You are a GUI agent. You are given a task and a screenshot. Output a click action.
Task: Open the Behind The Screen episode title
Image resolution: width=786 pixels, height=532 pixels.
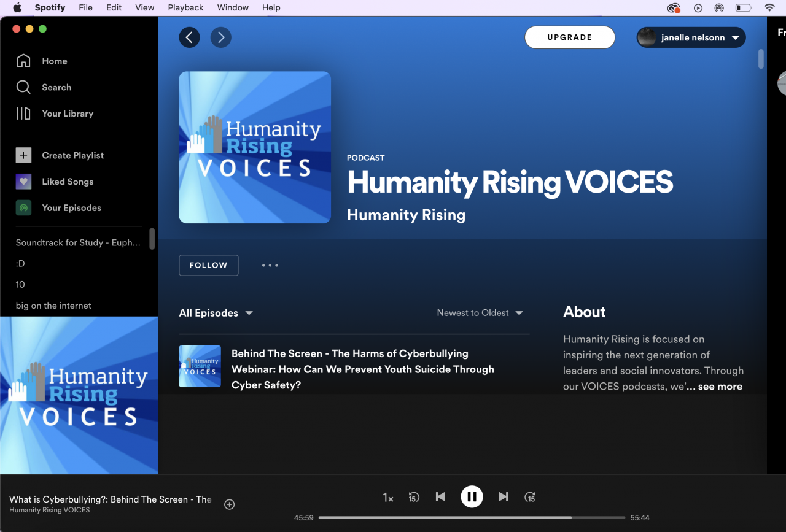[x=363, y=369]
